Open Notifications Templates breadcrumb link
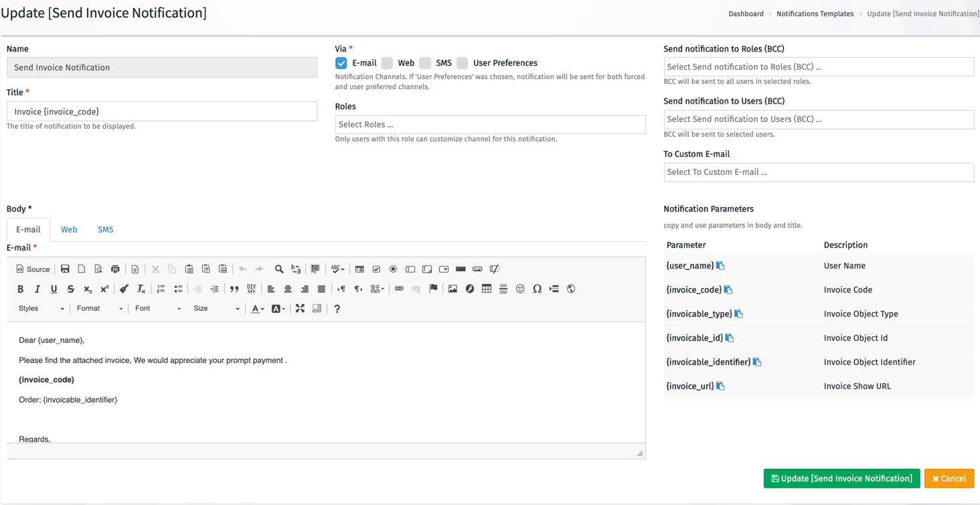 tap(815, 14)
